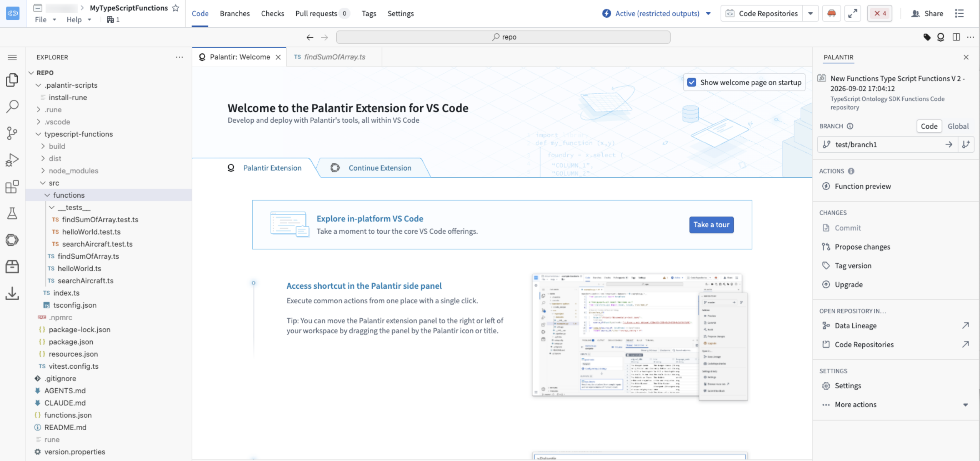Split the editor with layout icon

pyautogui.click(x=956, y=37)
